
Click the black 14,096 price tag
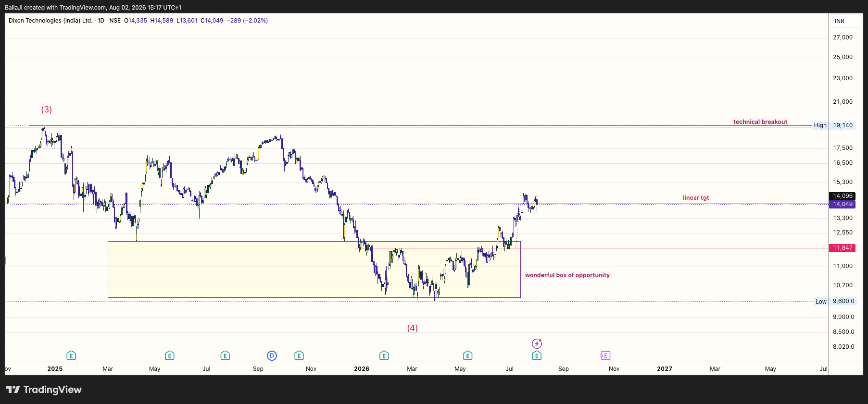point(843,196)
